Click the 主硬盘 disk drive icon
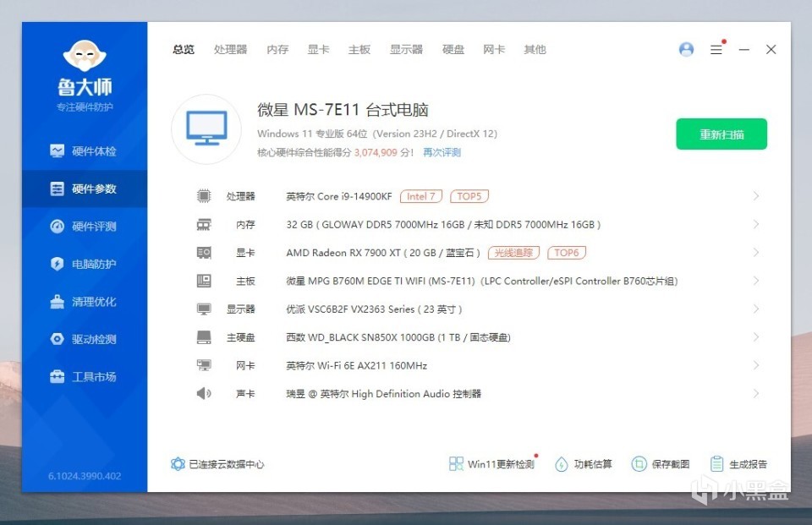 point(204,337)
